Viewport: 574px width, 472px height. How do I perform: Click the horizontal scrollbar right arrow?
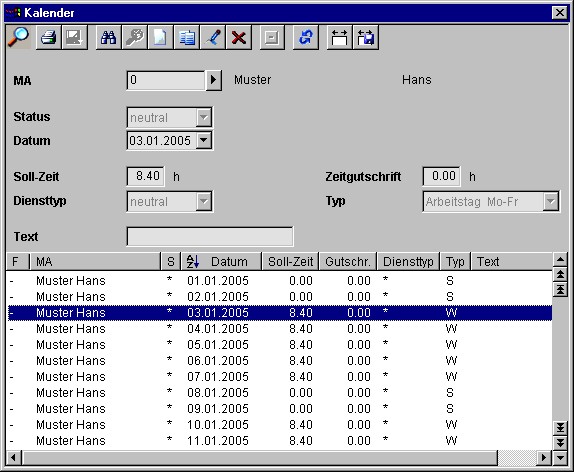pos(544,457)
